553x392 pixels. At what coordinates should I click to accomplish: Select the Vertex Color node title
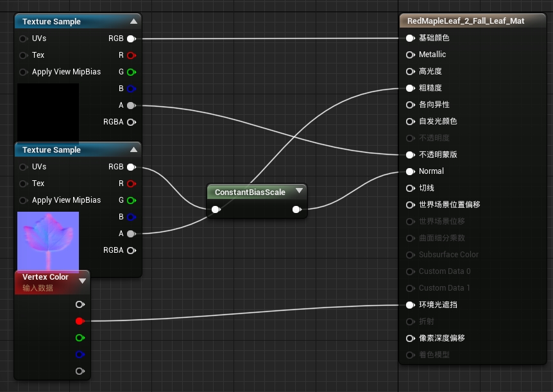[x=45, y=277]
